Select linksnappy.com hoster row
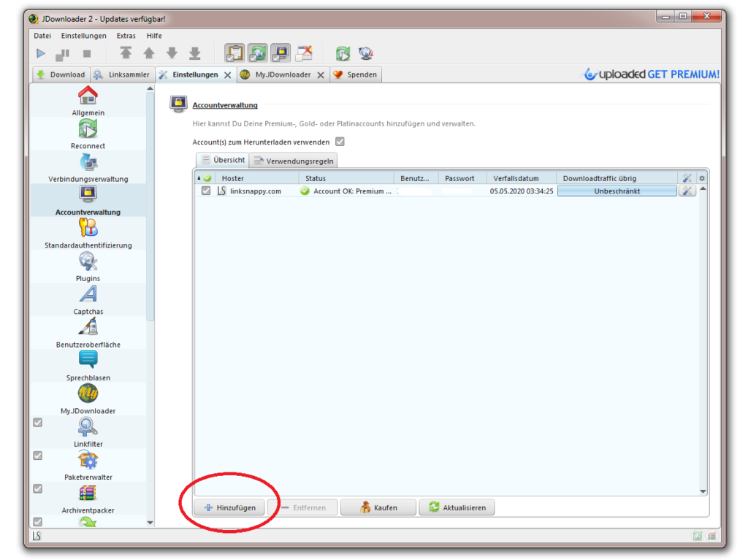Viewport: 748px width, 560px height. point(446,191)
